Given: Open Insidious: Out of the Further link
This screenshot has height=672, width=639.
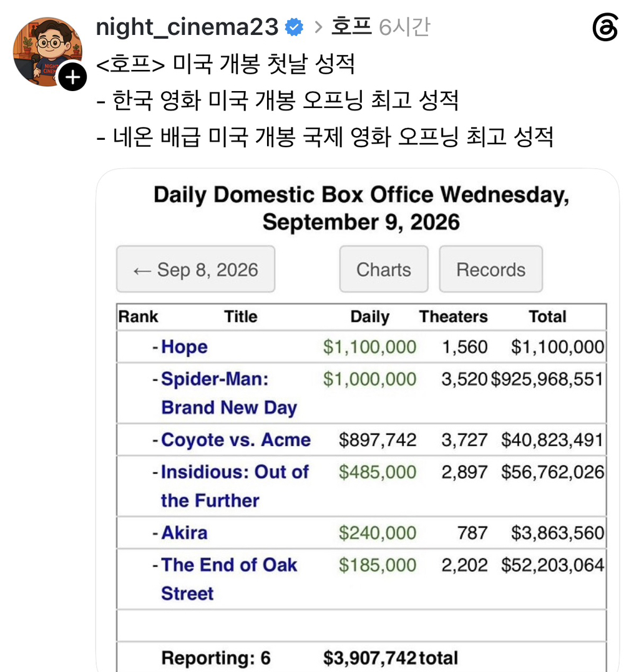Looking at the screenshot, I should [x=235, y=486].
